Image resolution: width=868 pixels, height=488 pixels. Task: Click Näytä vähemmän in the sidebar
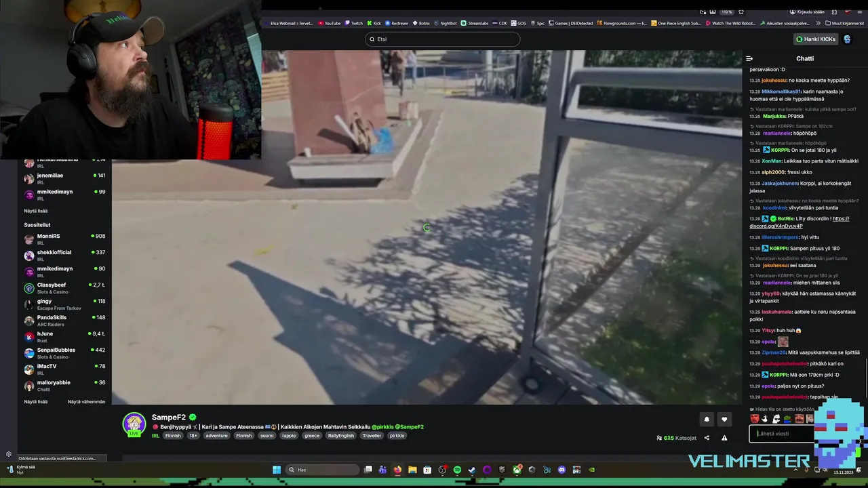(x=86, y=401)
